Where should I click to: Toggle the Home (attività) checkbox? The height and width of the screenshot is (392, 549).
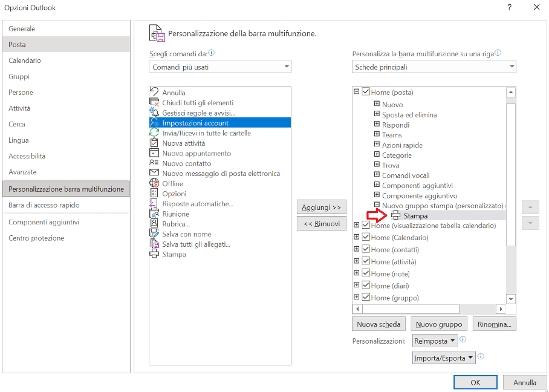click(x=366, y=261)
